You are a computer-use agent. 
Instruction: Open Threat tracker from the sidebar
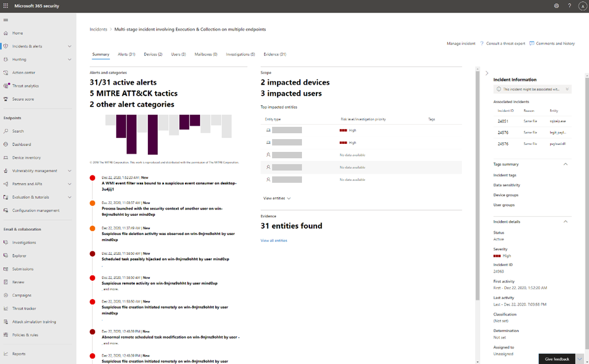[x=23, y=308]
